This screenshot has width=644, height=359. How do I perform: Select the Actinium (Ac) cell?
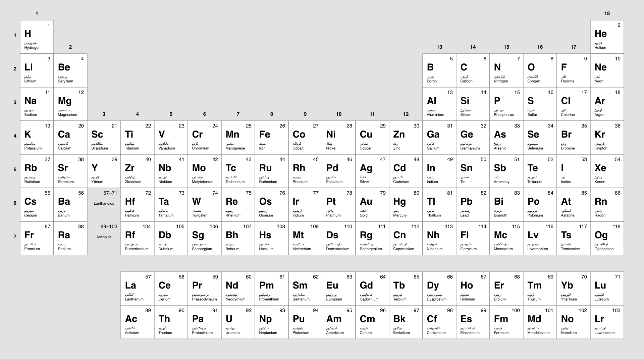tap(138, 322)
